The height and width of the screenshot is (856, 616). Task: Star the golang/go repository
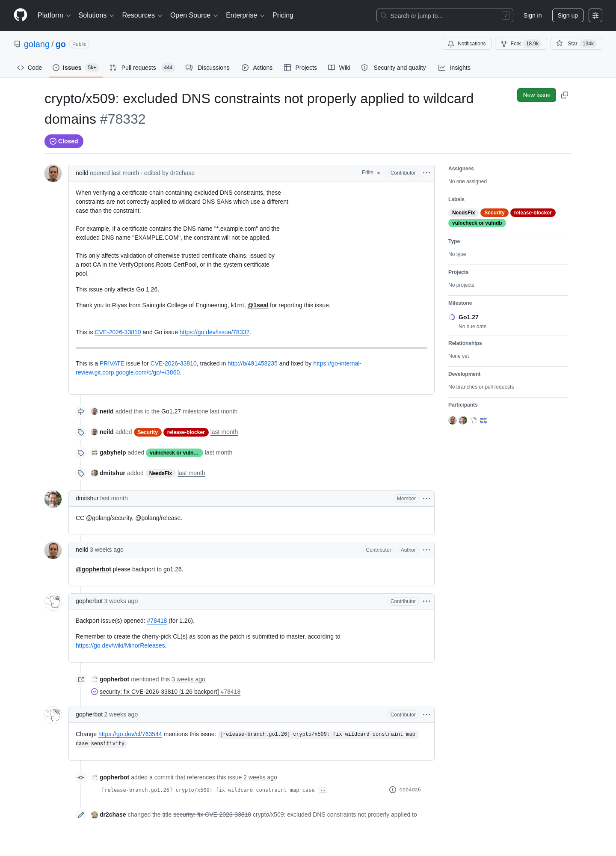pyautogui.click(x=576, y=44)
